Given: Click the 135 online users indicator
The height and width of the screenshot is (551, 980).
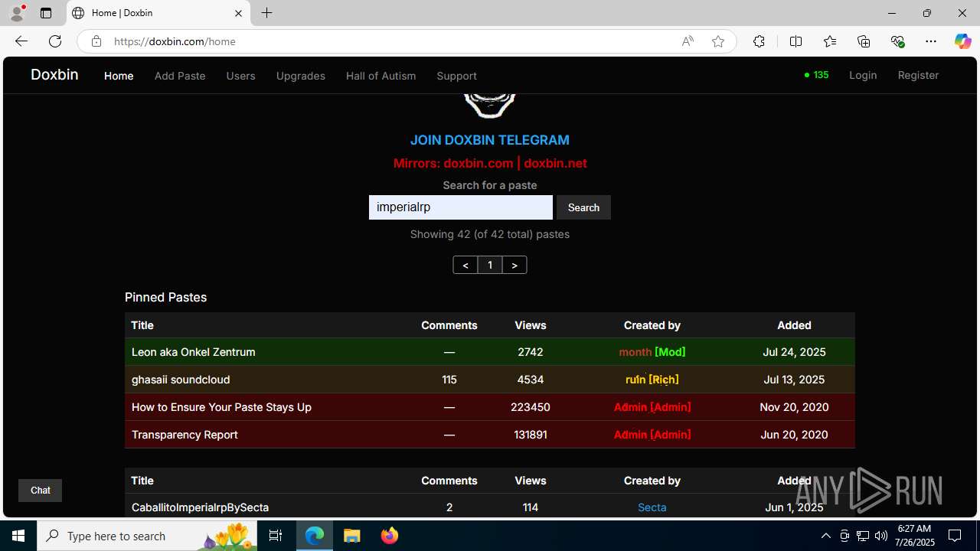Looking at the screenshot, I should pos(816,75).
